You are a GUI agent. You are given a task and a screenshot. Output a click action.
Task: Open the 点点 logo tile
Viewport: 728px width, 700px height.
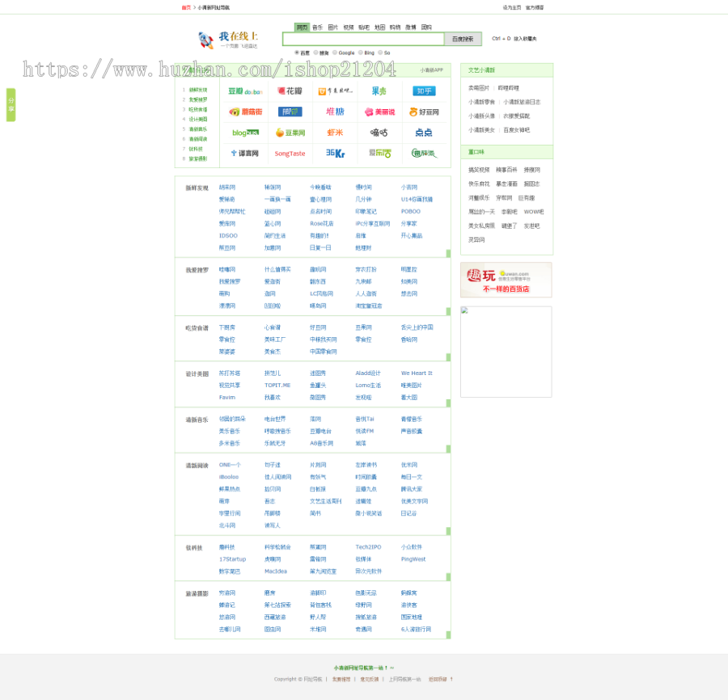pyautogui.click(x=423, y=133)
